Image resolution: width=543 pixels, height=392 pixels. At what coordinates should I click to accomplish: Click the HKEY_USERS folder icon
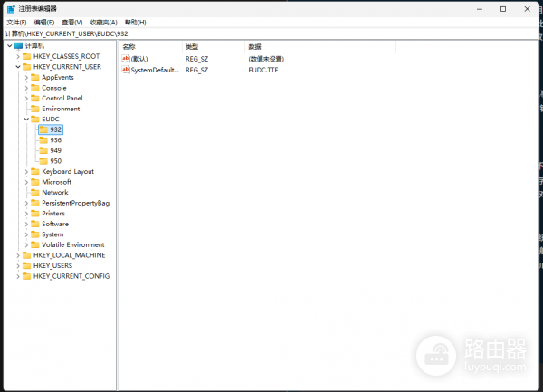point(26,266)
